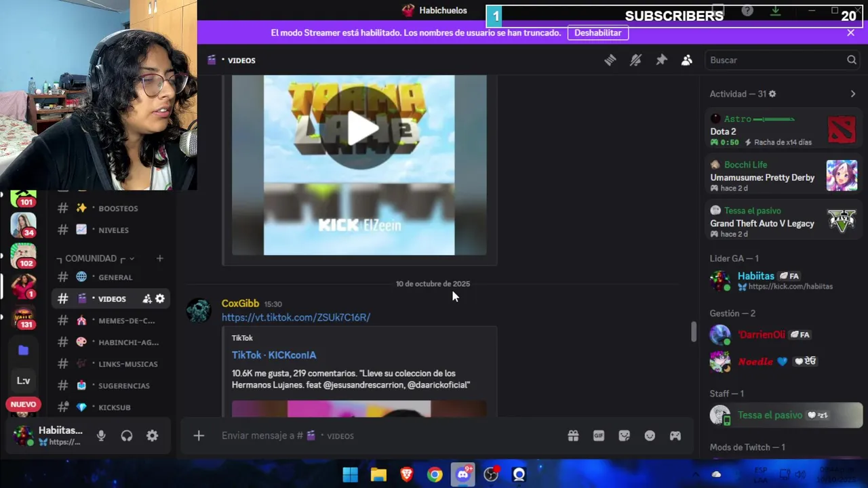Click CoxGibb username
The width and height of the screenshot is (868, 488).
[240, 304]
